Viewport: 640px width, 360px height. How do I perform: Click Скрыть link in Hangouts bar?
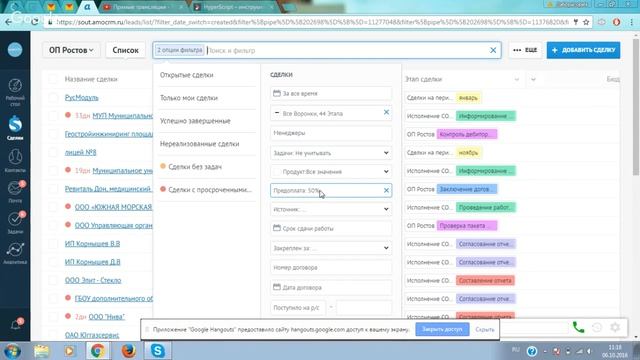point(484,329)
